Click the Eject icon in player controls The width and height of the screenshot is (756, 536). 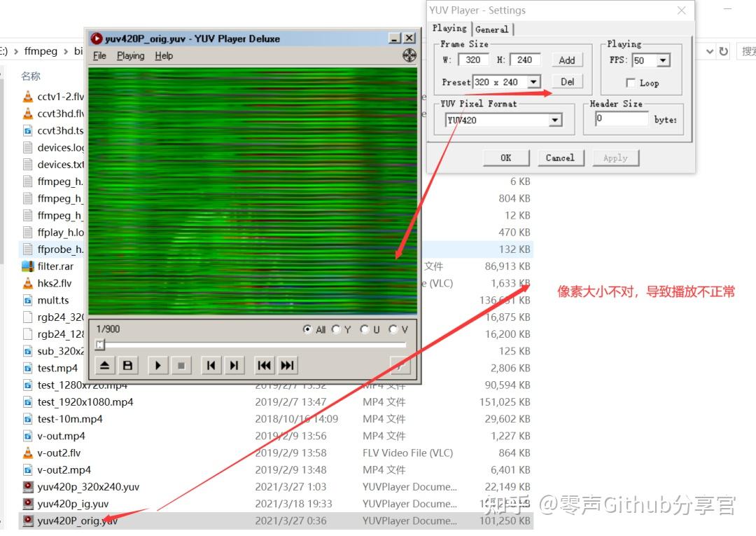(x=104, y=365)
